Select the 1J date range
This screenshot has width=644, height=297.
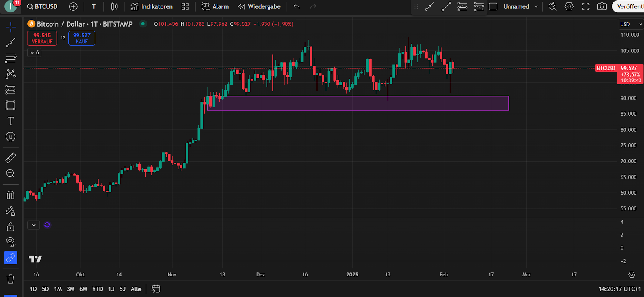click(111, 289)
